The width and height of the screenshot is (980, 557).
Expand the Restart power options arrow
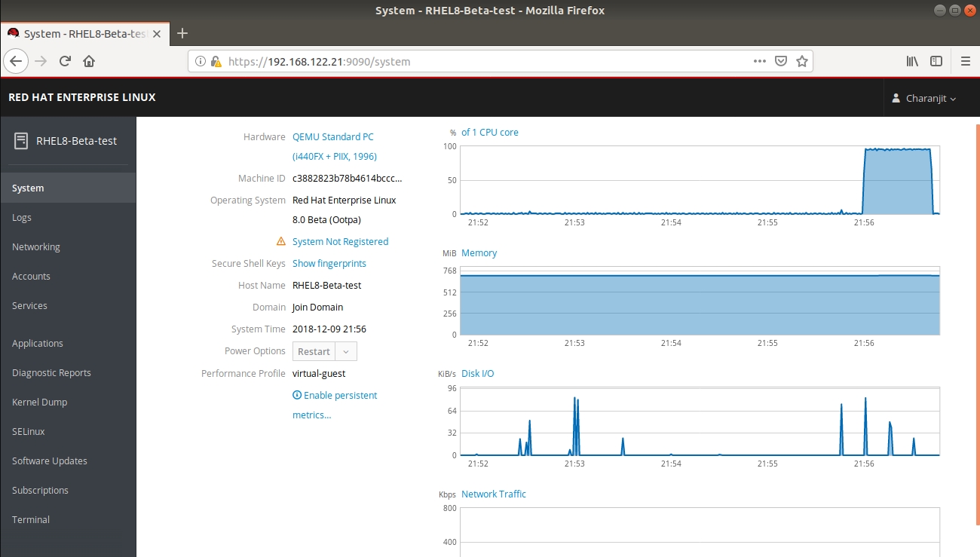coord(346,351)
